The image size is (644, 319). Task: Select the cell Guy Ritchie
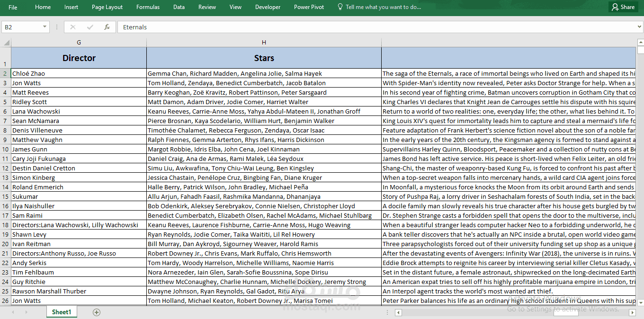pyautogui.click(x=79, y=282)
